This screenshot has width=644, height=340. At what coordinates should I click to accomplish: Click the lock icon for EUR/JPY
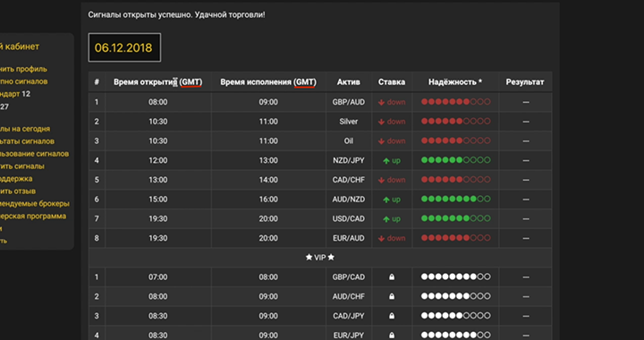(392, 335)
